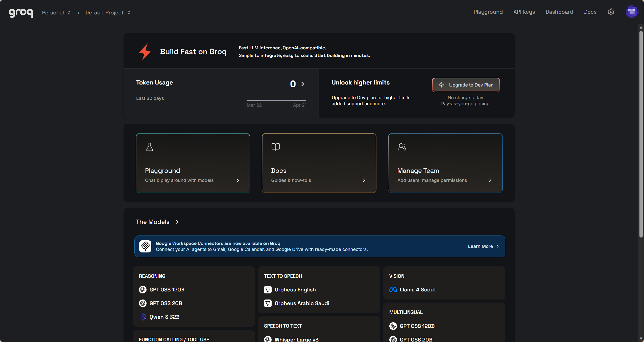The height and width of the screenshot is (342, 644).
Task: Click the Google Workspace Connectors announcement title
Action: tap(218, 243)
